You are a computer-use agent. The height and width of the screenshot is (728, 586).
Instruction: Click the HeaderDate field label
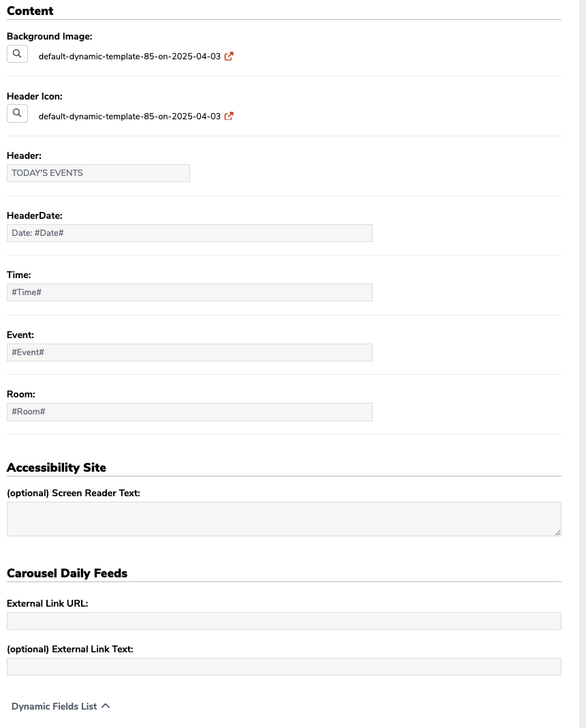coord(34,215)
